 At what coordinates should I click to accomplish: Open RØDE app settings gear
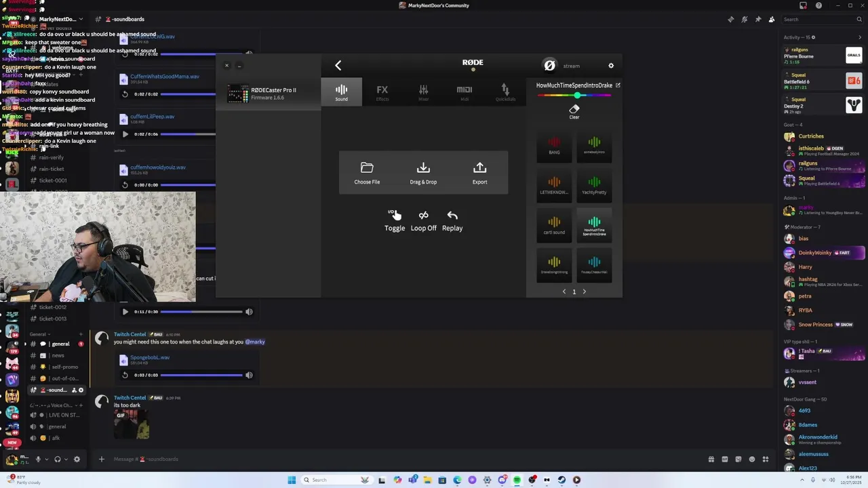coord(611,66)
